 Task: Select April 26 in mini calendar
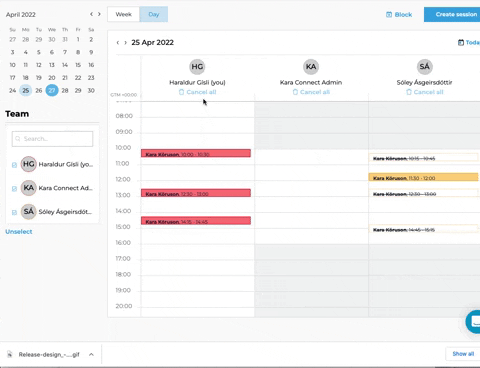39,90
